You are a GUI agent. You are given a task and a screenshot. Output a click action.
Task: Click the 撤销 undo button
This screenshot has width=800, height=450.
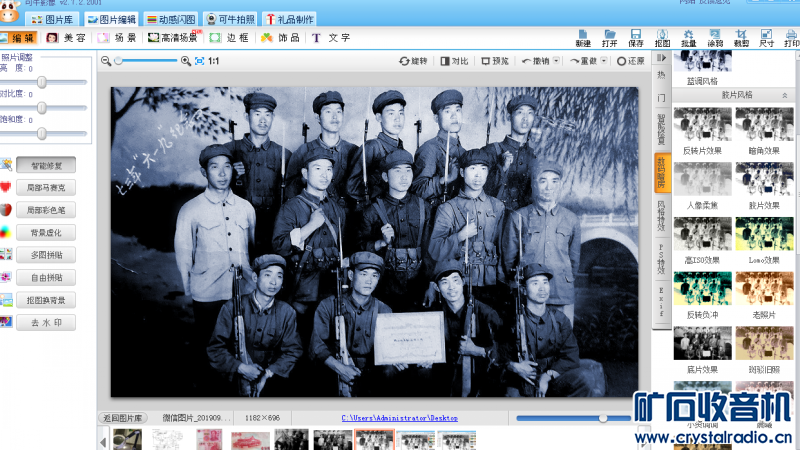tap(536, 61)
